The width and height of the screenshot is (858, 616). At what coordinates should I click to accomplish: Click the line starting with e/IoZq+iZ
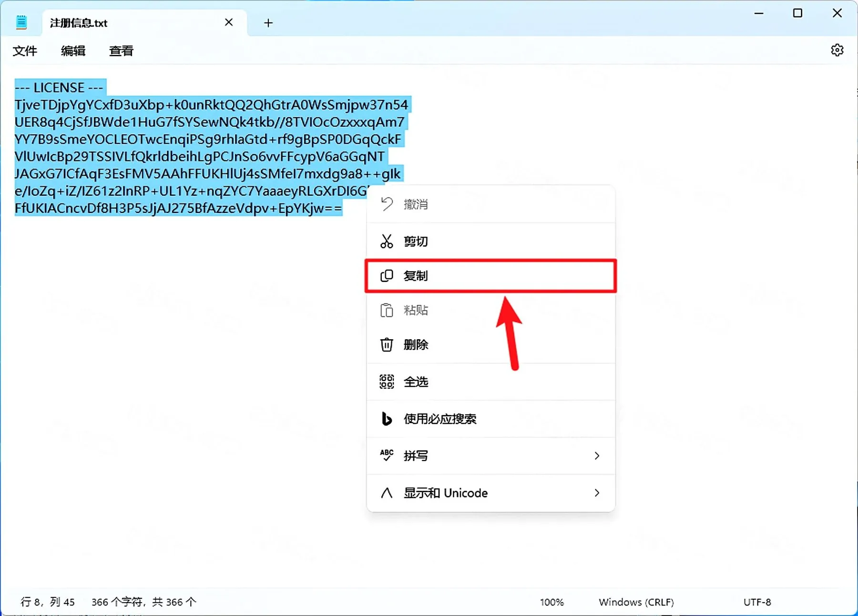(192, 191)
